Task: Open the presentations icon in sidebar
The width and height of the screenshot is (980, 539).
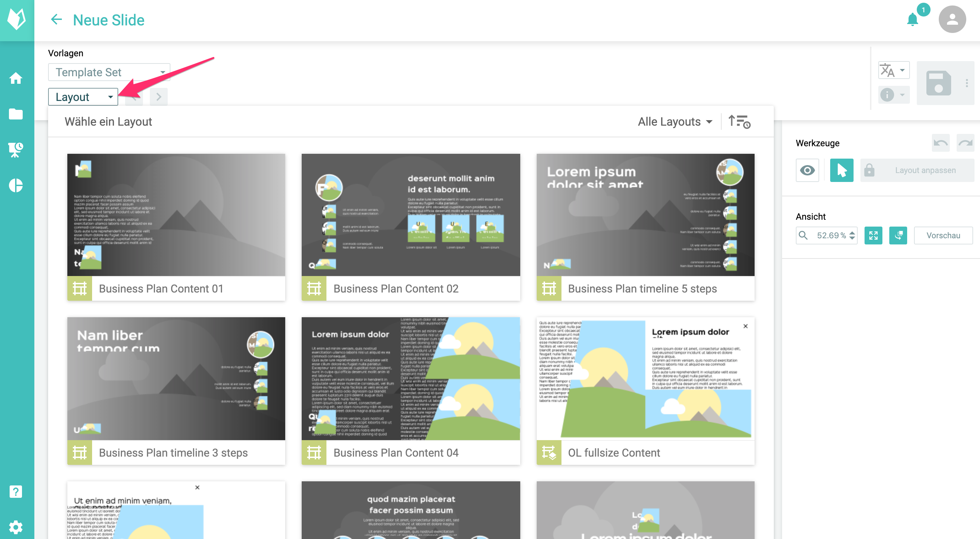Action: (15, 149)
